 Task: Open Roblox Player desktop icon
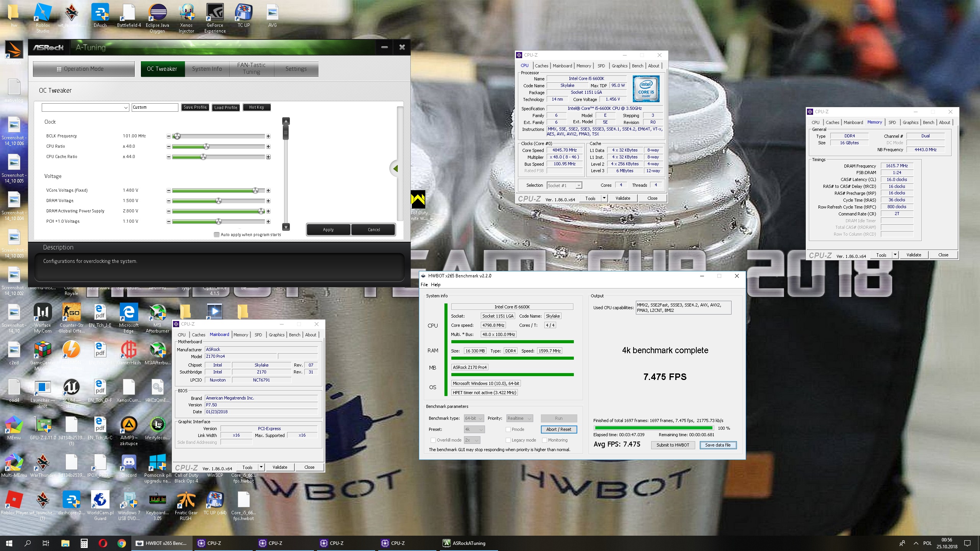[x=14, y=504]
